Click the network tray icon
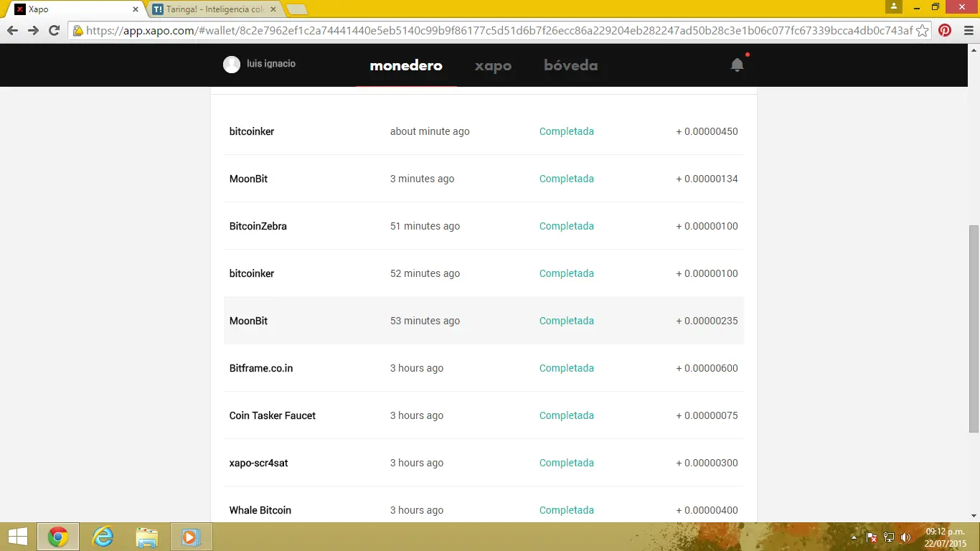This screenshot has height=551, width=980. 889,537
